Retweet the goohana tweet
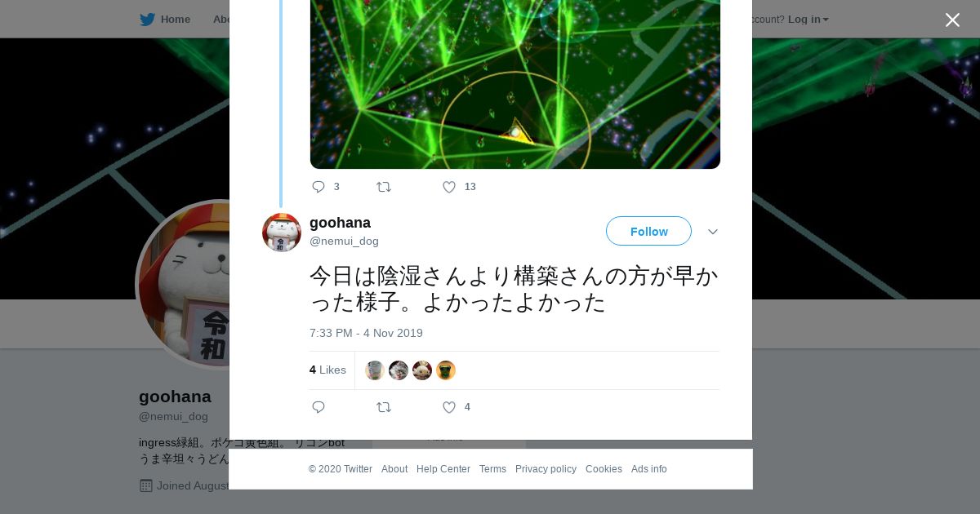 384,407
